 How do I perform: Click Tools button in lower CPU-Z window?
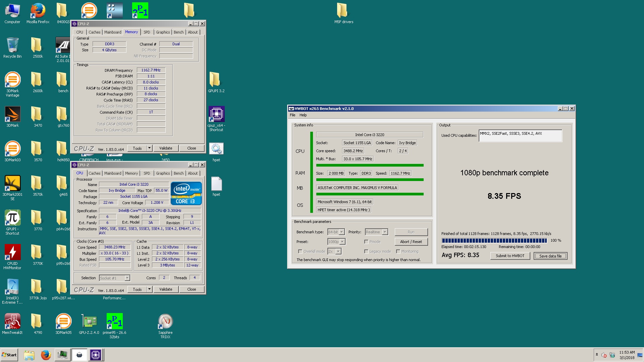137,289
